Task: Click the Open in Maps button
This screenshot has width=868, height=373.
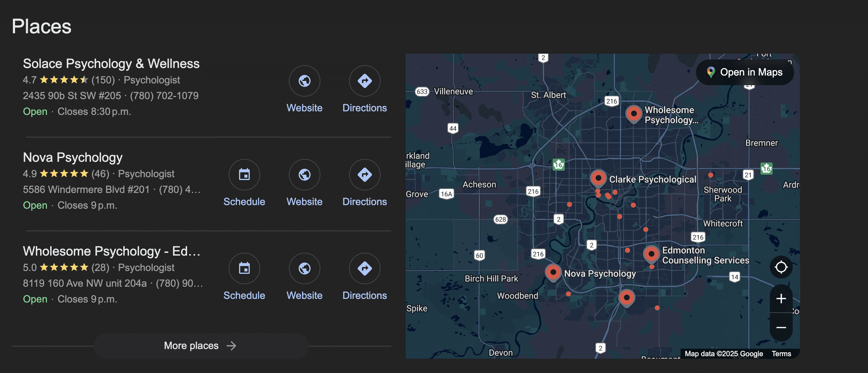Action: click(x=745, y=72)
